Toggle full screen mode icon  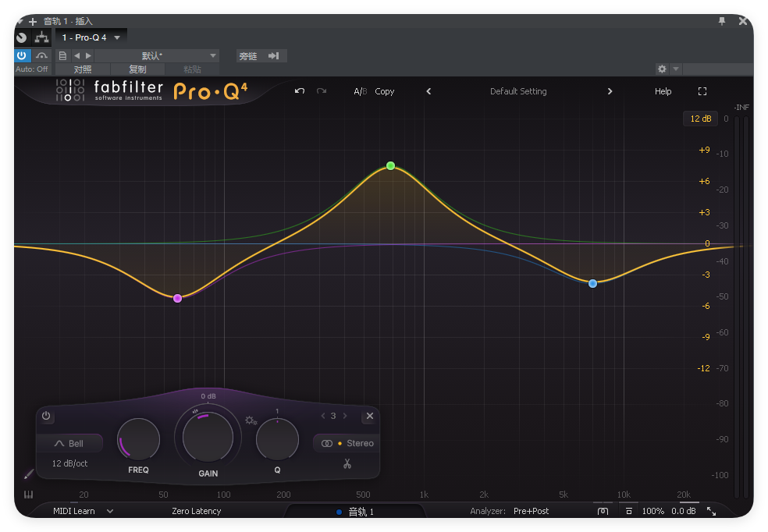702,91
